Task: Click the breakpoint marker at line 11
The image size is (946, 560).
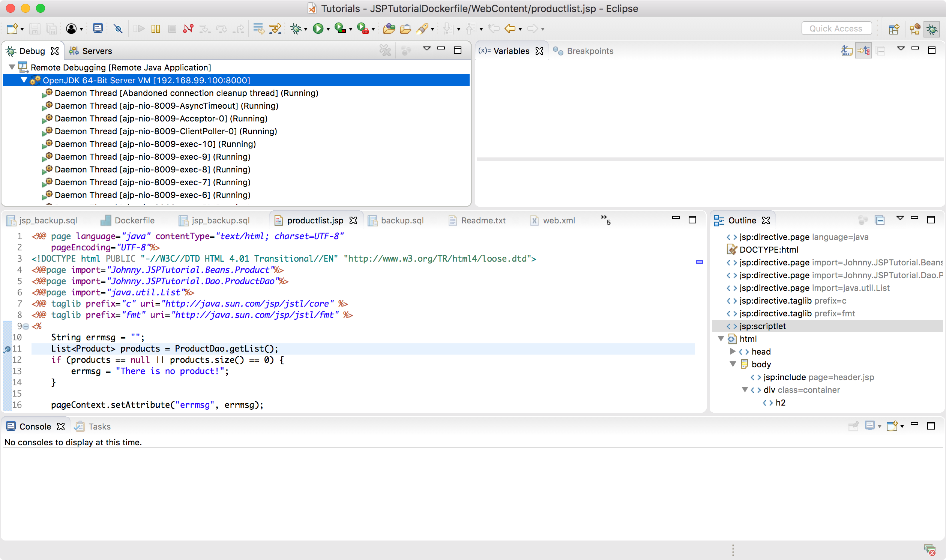Action: (x=7, y=349)
